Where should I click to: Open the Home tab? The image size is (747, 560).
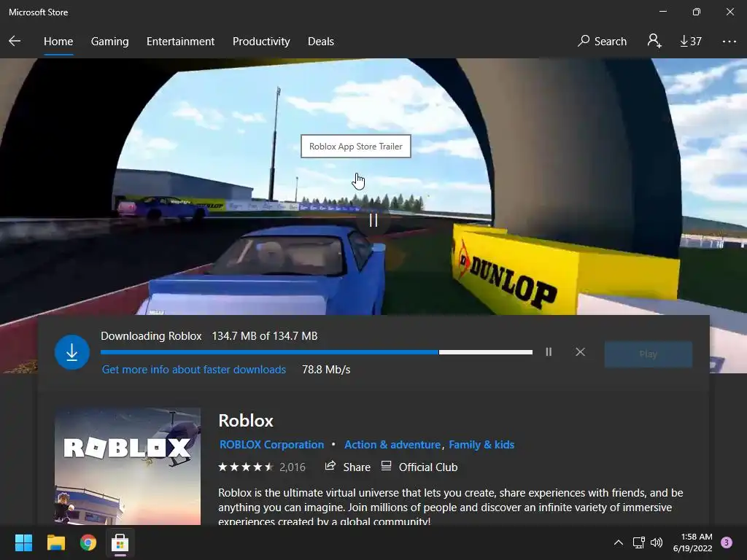[58, 42]
